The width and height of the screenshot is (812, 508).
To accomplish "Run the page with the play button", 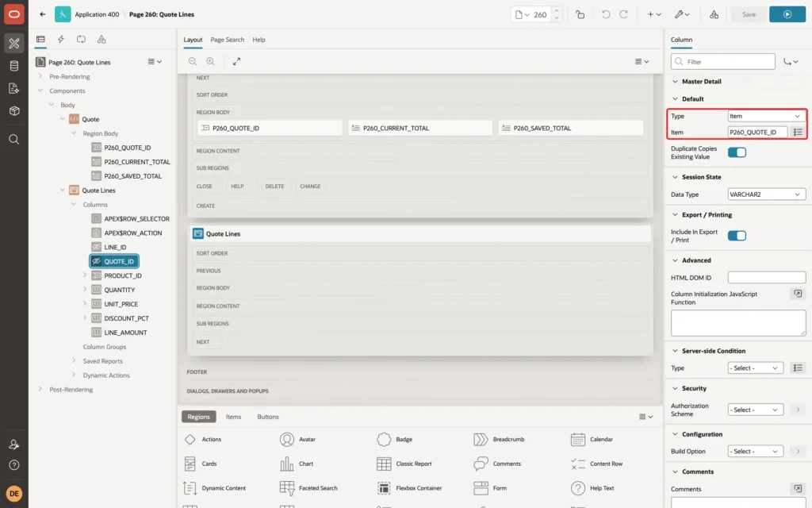I will (x=787, y=14).
